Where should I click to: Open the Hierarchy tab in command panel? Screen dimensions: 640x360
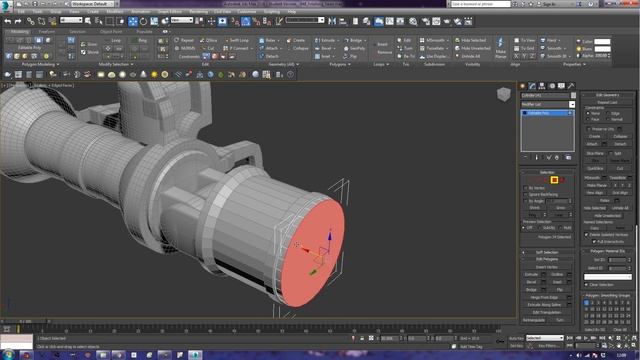(x=542, y=86)
